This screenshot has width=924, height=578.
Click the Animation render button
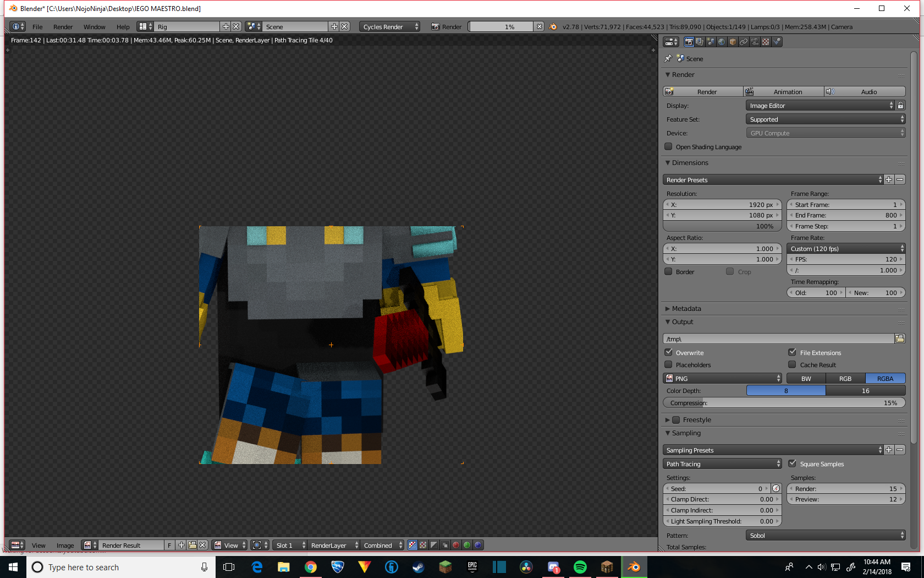click(x=784, y=91)
